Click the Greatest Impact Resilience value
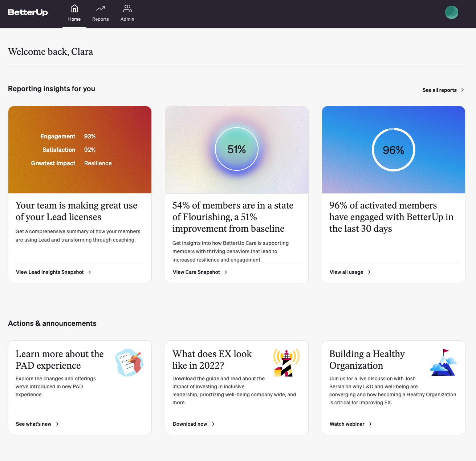The image size is (476, 461). [x=98, y=163]
